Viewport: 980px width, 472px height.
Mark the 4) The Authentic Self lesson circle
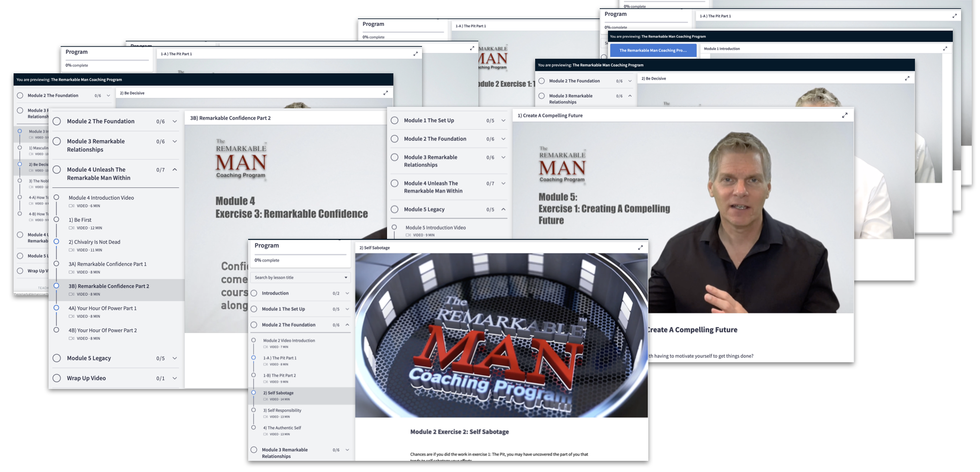253,427
